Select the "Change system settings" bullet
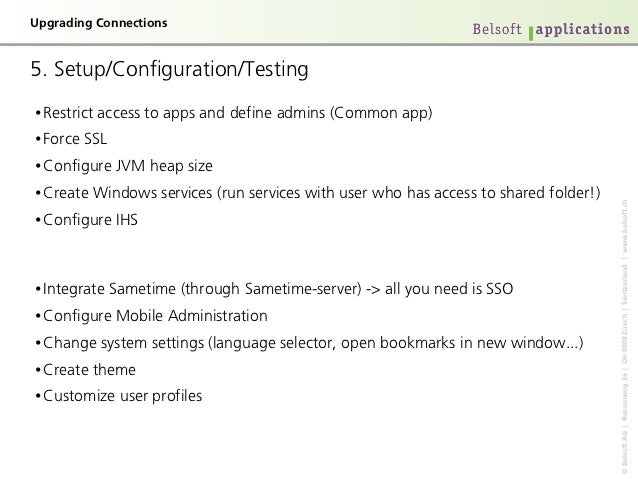 [x=309, y=343]
